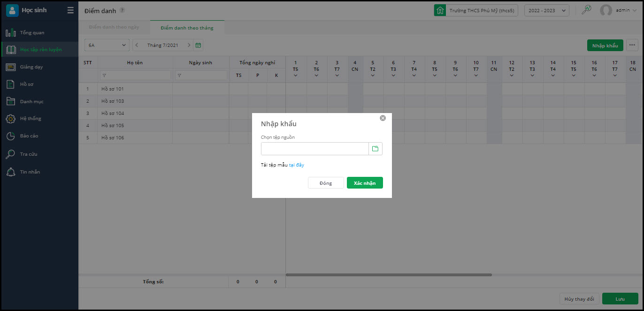Image resolution: width=644 pixels, height=311 pixels.
Task: Click the calendar icon beside month
Action: (x=198, y=45)
